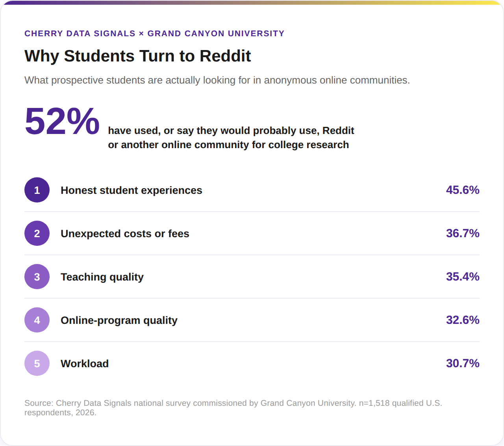Click the 30.7% value
Viewport: 504px width, 446px height.
(x=463, y=363)
